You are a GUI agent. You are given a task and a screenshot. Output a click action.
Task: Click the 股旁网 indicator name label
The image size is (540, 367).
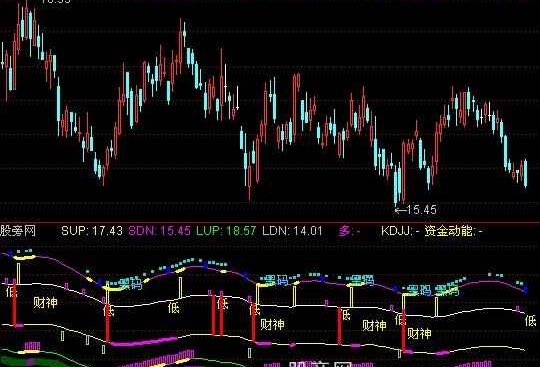pos(18,231)
